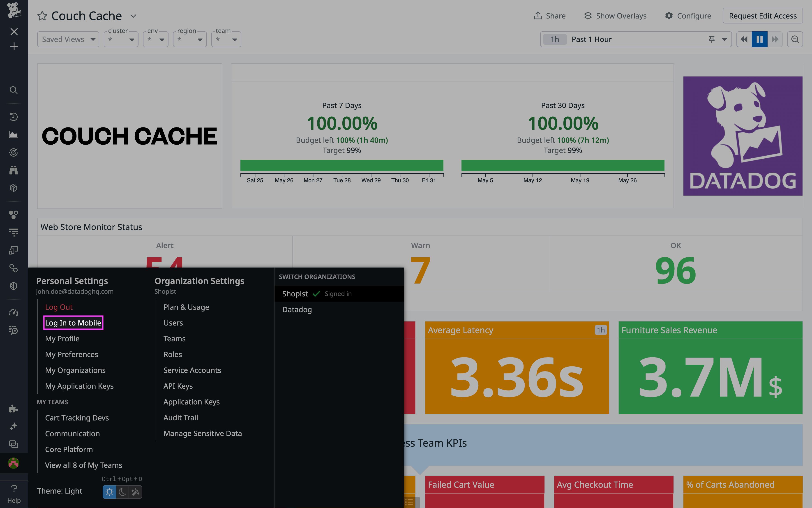Image resolution: width=812 pixels, height=508 pixels.
Task: Click the Request Edit Access button
Action: 763,16
